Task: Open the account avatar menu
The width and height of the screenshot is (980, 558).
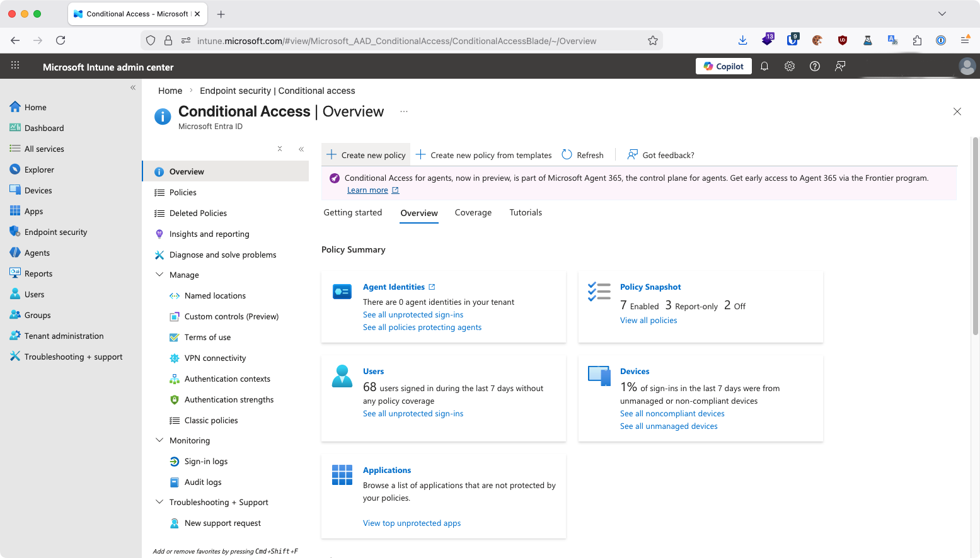Action: coord(967,66)
